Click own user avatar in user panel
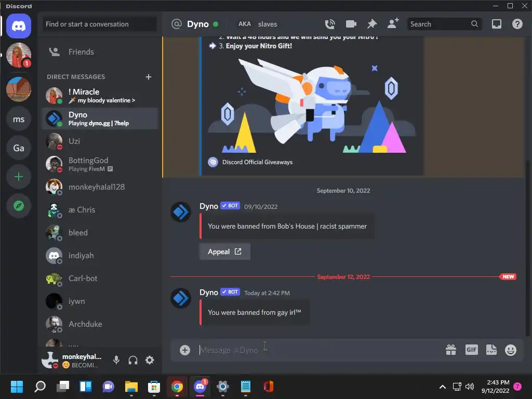This screenshot has height=399, width=532. (50, 360)
